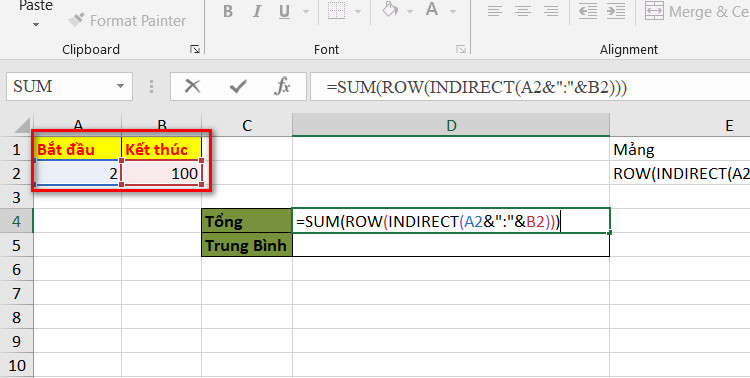Increase indent of the cell
The image size is (750, 378).
coord(617,11)
